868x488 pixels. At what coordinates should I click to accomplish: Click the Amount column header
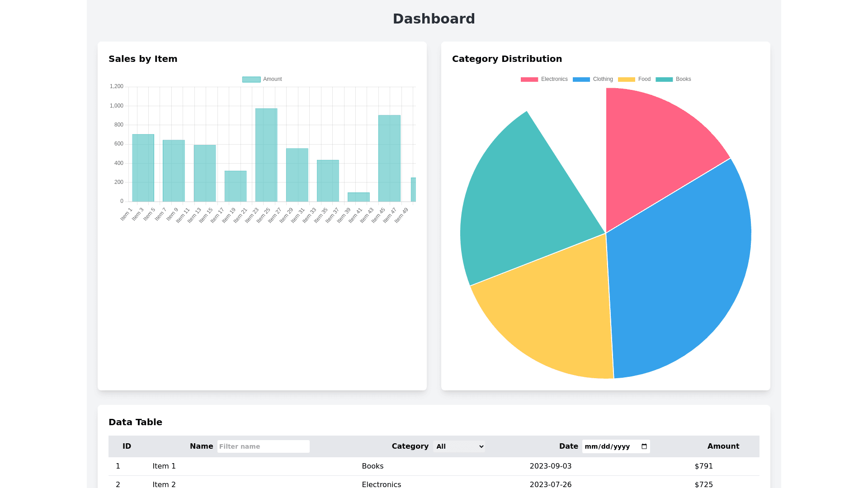[723, 446]
